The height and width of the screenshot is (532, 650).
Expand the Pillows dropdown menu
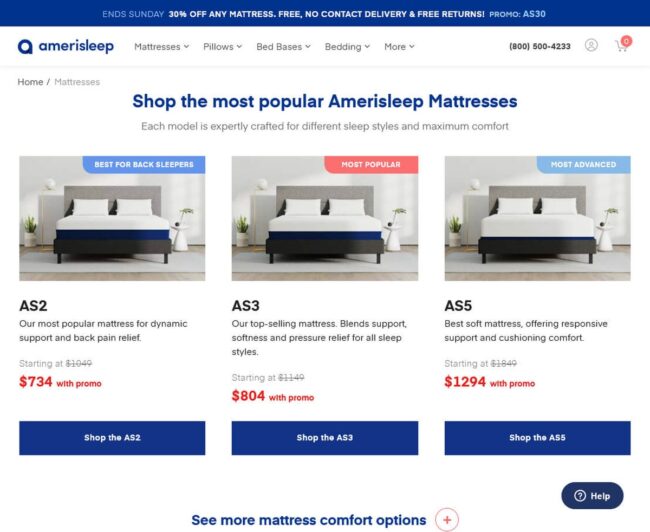click(x=222, y=46)
